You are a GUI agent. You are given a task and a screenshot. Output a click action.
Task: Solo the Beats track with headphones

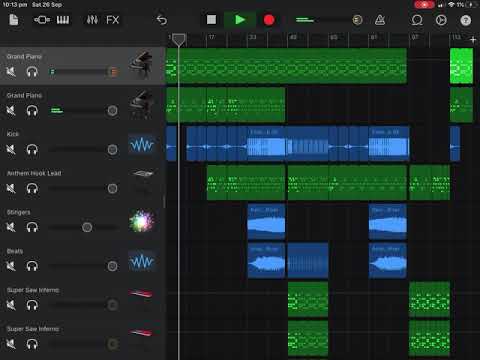[32, 266]
